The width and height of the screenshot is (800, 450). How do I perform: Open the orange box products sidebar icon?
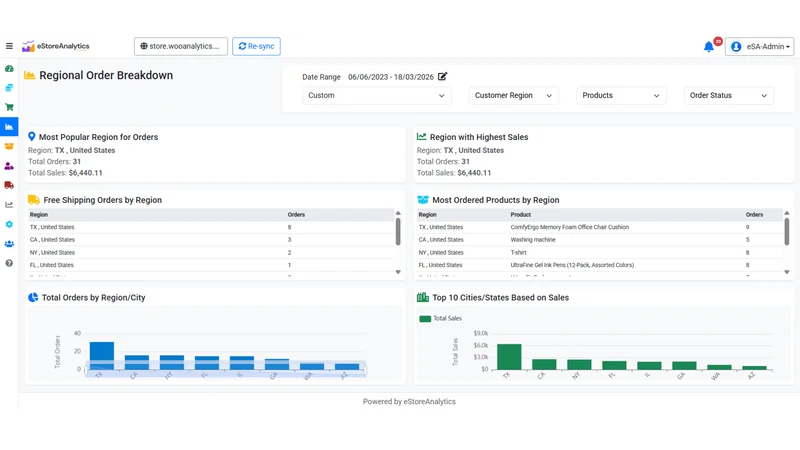(x=9, y=146)
